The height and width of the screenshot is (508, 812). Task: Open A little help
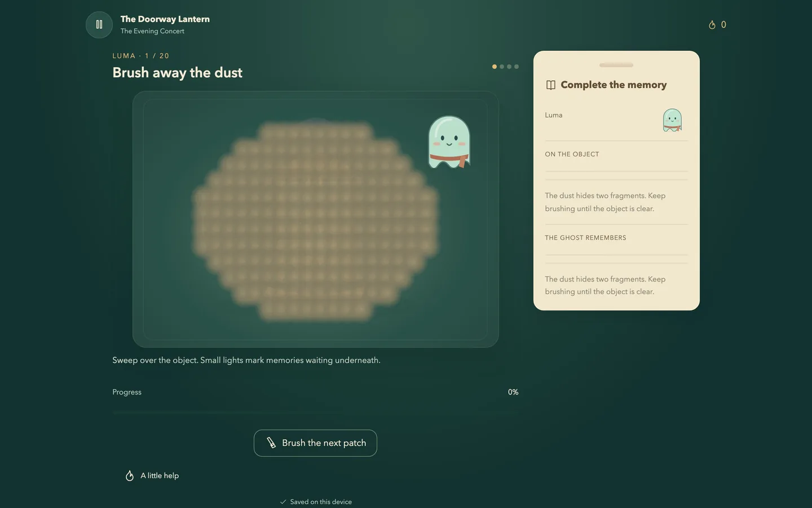(152, 476)
